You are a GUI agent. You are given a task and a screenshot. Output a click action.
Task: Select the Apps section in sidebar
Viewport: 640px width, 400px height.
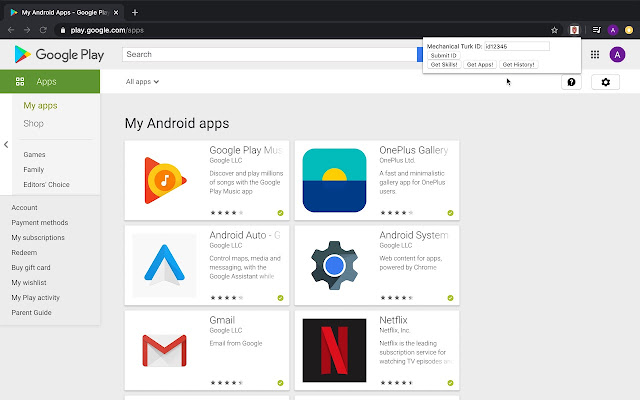(x=50, y=81)
